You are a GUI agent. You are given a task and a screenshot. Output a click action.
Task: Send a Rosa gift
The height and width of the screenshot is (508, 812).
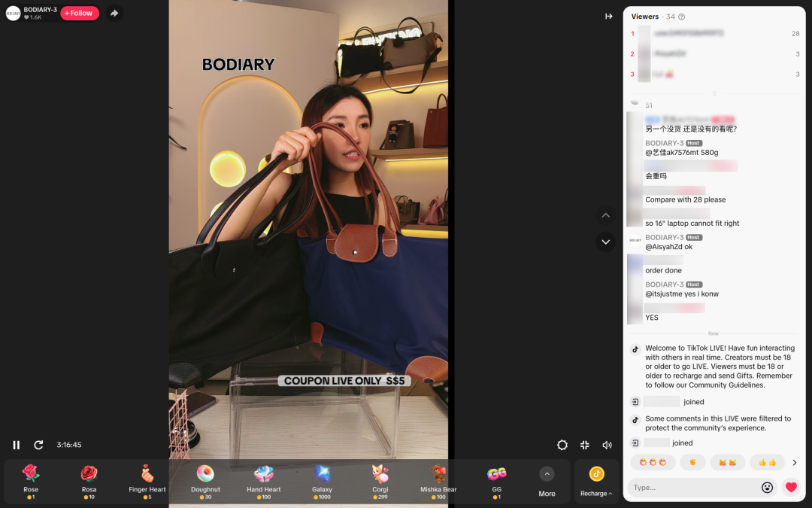(x=89, y=482)
